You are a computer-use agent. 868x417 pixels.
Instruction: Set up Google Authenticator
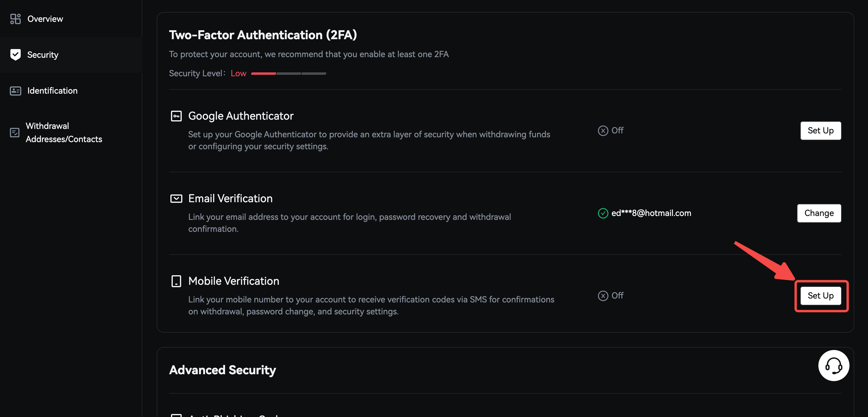(x=820, y=130)
